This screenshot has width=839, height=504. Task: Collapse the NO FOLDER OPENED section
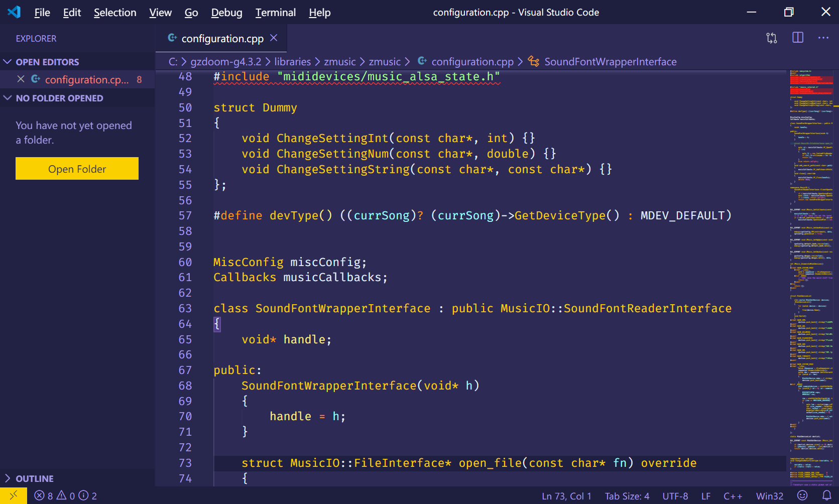click(x=7, y=98)
